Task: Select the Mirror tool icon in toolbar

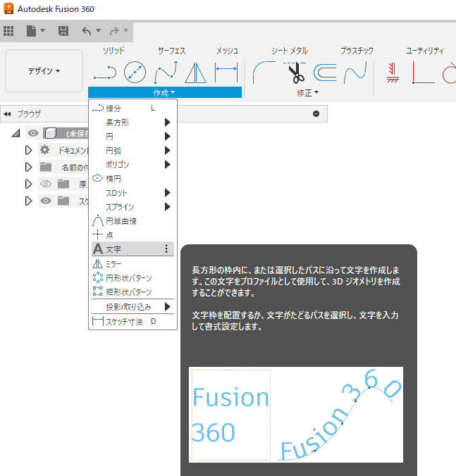Action: point(196,73)
